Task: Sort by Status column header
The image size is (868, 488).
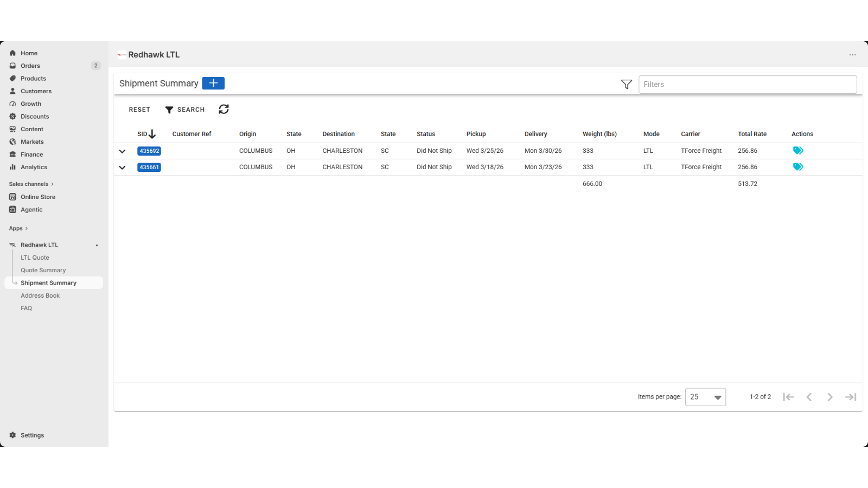Action: point(426,134)
